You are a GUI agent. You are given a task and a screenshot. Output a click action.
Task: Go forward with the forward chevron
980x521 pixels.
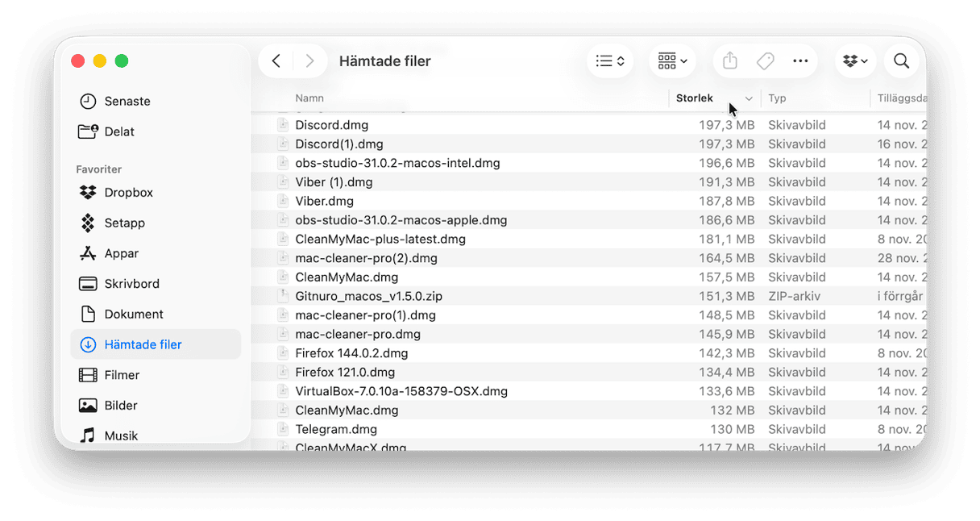coord(309,61)
